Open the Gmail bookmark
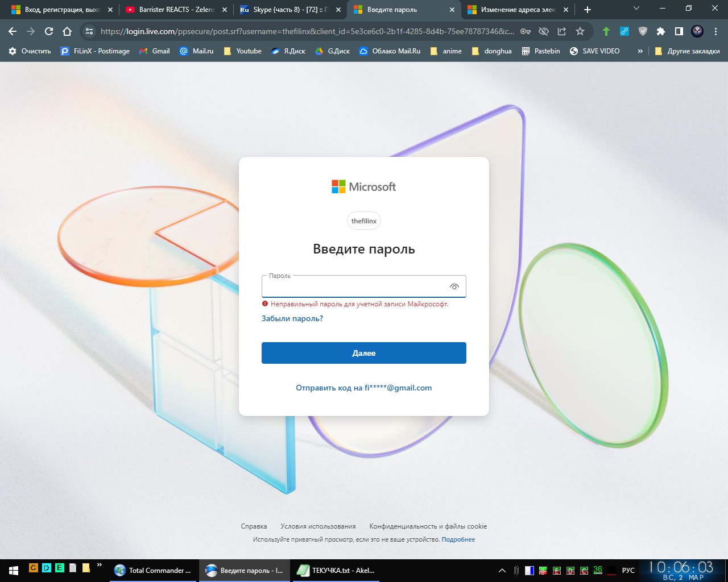 coord(154,51)
